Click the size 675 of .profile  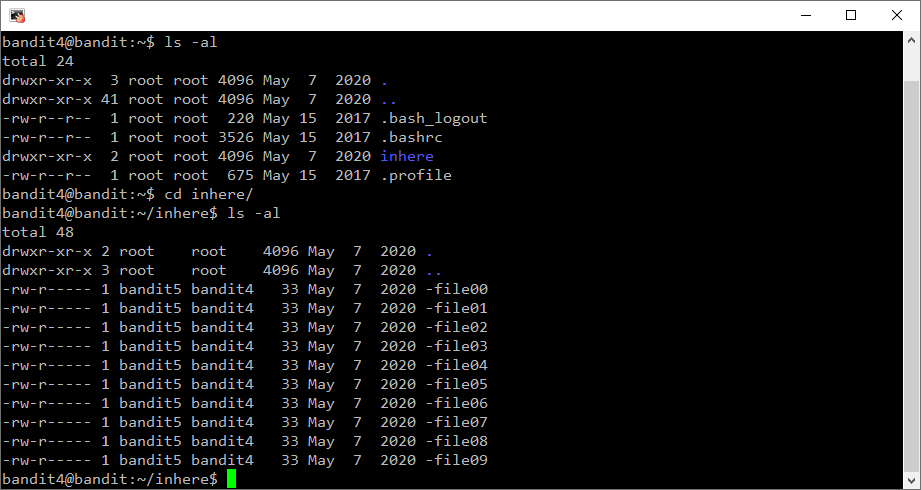(240, 176)
